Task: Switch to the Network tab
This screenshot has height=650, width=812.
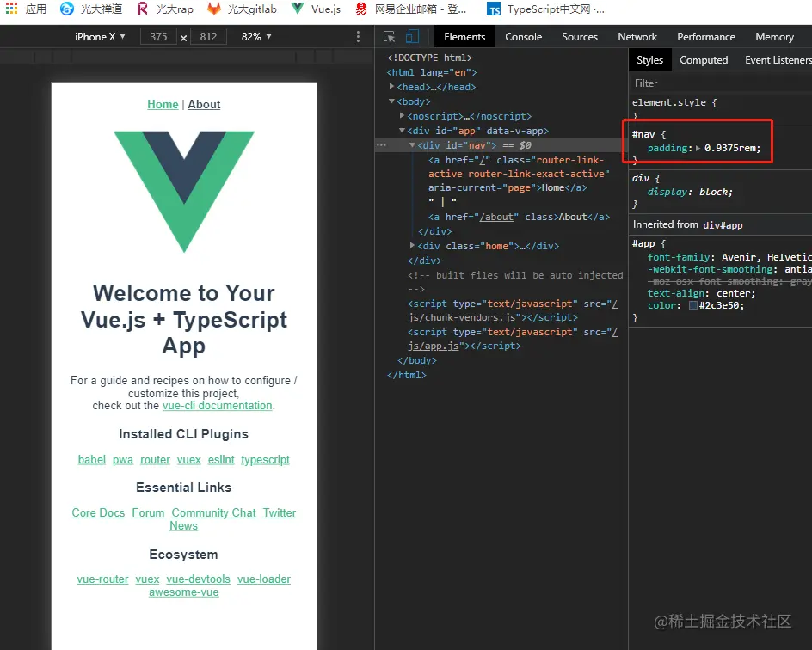Action: click(x=637, y=37)
